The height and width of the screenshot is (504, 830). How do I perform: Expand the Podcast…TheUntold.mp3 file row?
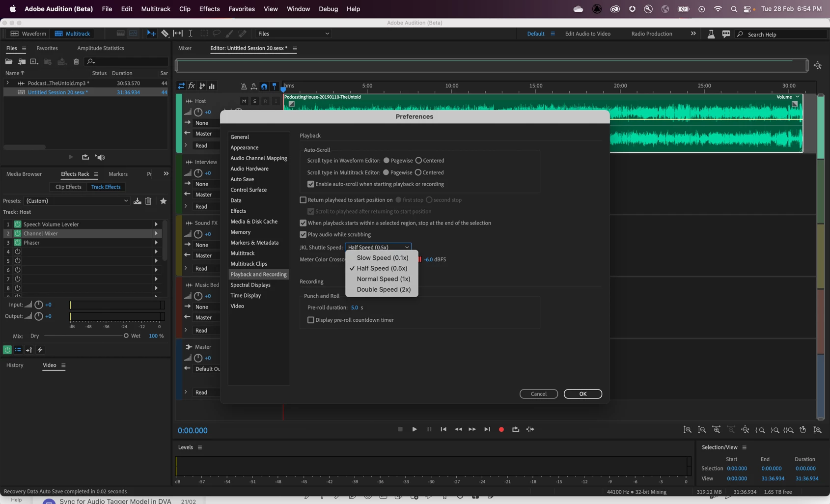[x=7, y=83]
